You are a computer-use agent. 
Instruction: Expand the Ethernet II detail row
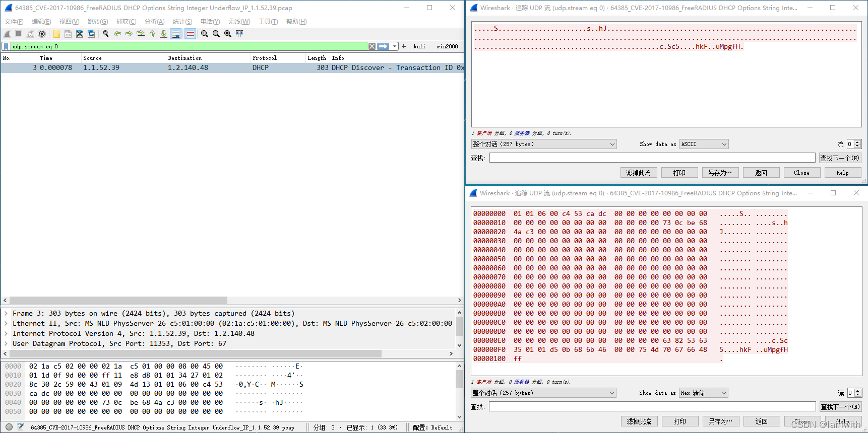tap(6, 323)
